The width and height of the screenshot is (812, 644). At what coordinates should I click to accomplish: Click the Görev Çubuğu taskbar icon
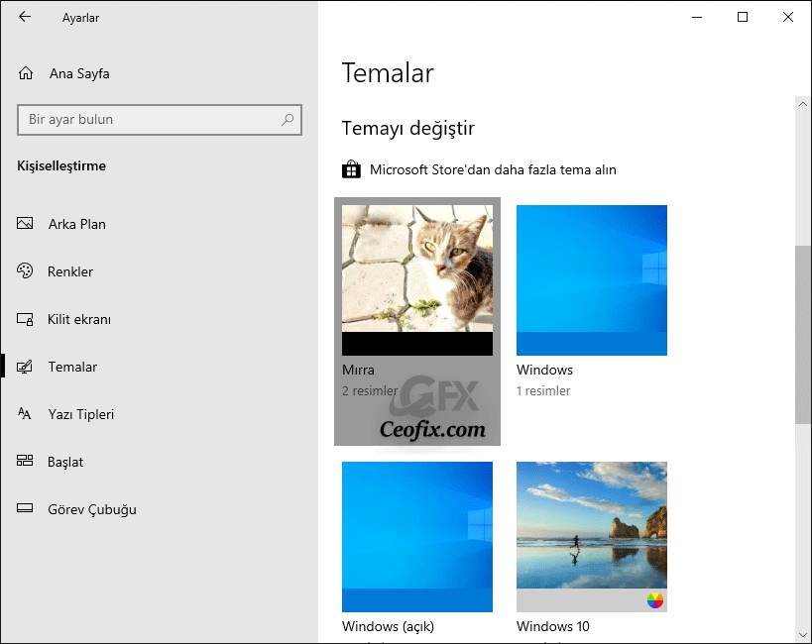25,508
